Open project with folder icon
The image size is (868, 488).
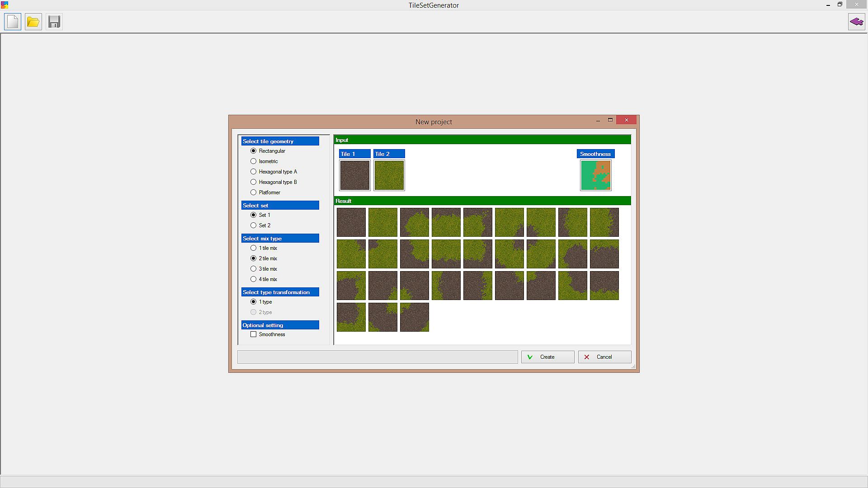pos(33,22)
